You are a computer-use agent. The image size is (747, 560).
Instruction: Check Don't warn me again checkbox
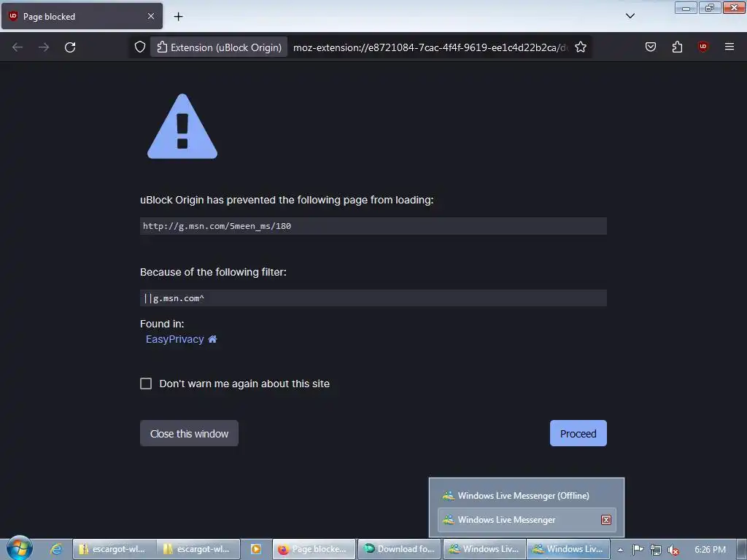(146, 384)
